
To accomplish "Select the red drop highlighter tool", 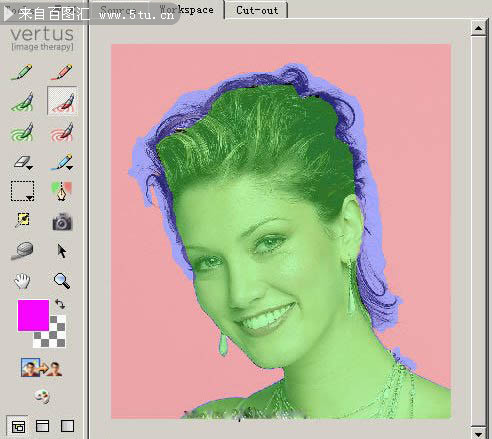I will (x=62, y=72).
